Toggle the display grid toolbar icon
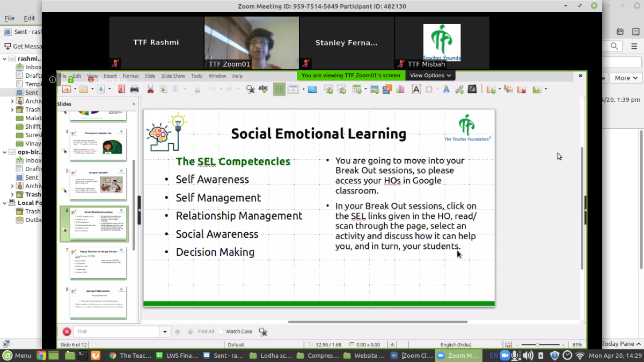This screenshot has height=362, width=644. (279, 90)
